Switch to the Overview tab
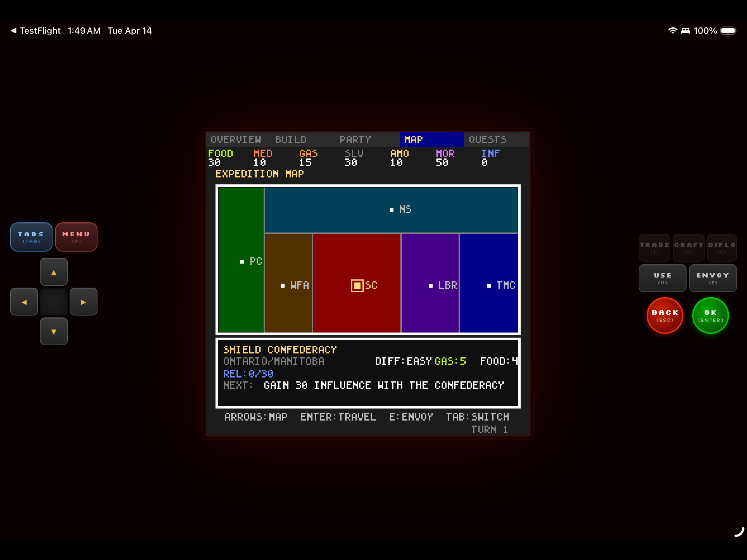 tap(236, 139)
